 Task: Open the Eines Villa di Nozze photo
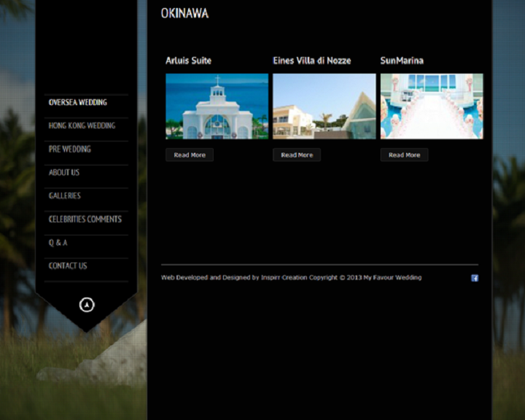point(324,106)
